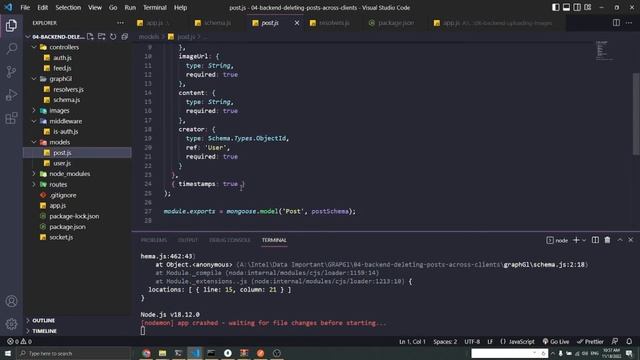Image resolution: width=640 pixels, height=360 pixels.
Task: Maximize the terminal panel size
Action: pos(620,240)
